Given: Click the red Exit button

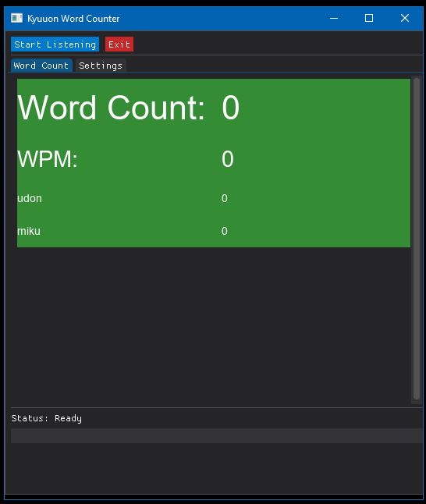Looking at the screenshot, I should [x=119, y=44].
